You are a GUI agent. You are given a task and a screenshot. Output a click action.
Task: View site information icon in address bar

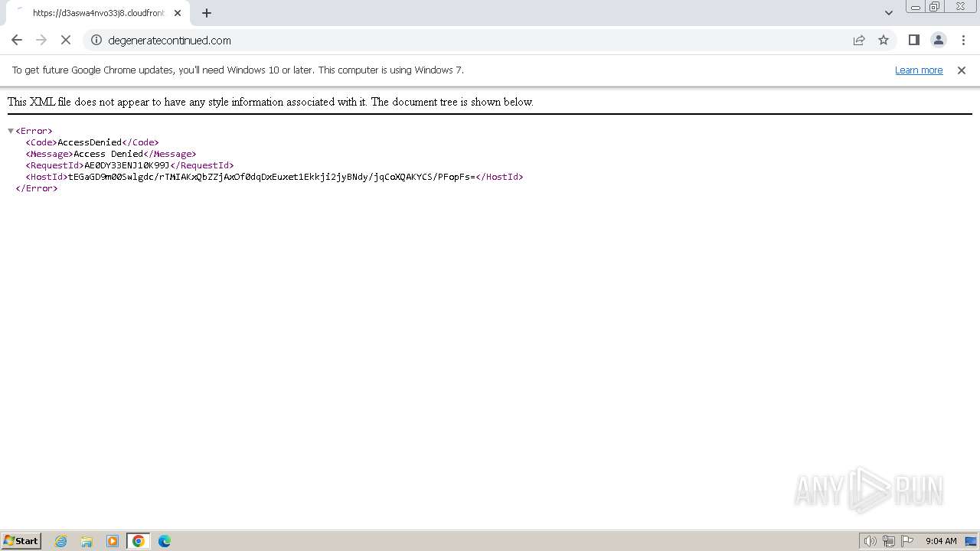coord(96,40)
